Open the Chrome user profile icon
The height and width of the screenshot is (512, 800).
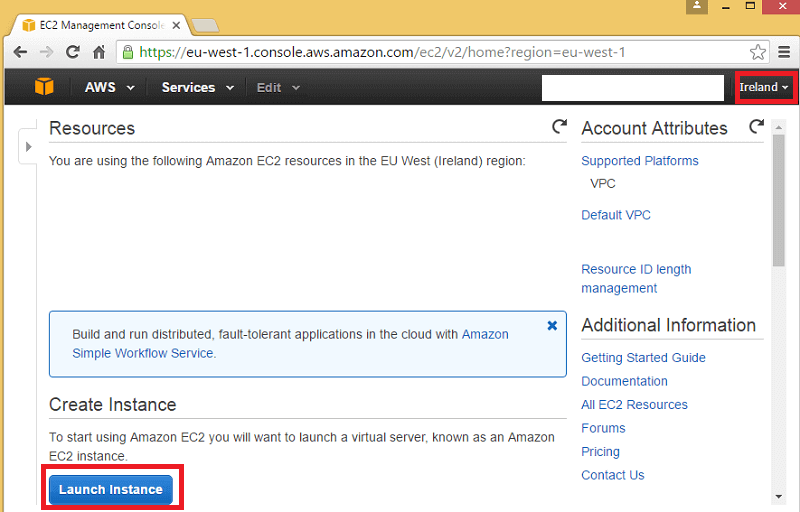coord(697,6)
